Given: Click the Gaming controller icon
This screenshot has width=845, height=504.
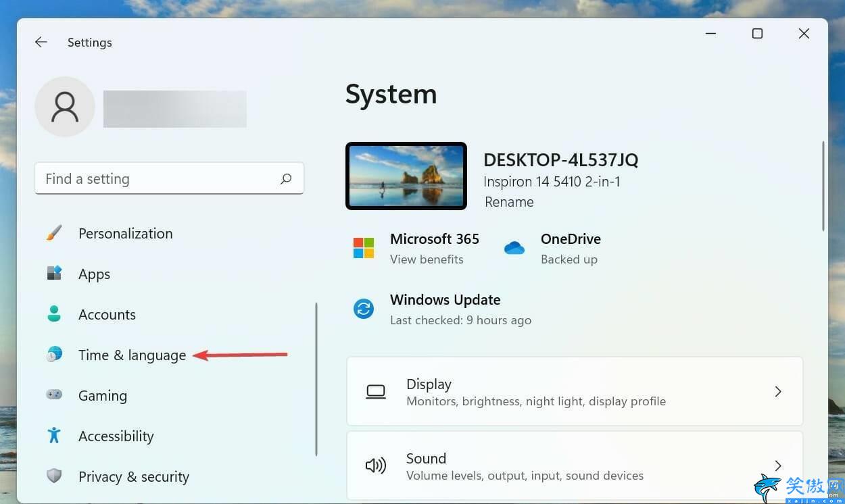Looking at the screenshot, I should click(54, 395).
